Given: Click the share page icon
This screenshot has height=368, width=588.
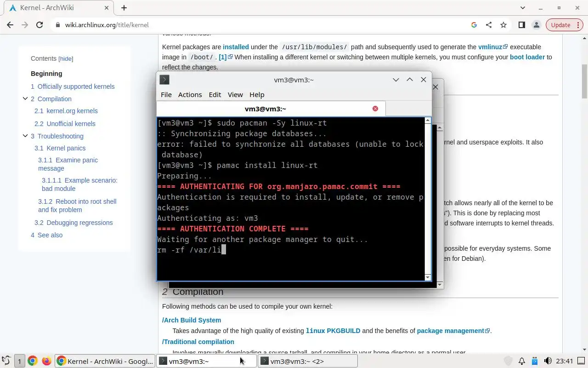Looking at the screenshot, I should (489, 25).
